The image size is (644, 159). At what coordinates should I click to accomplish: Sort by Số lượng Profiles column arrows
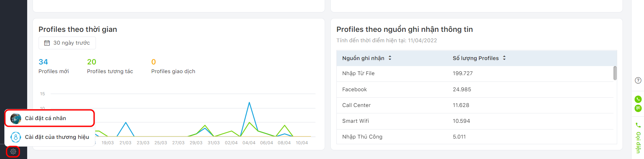(x=504, y=58)
